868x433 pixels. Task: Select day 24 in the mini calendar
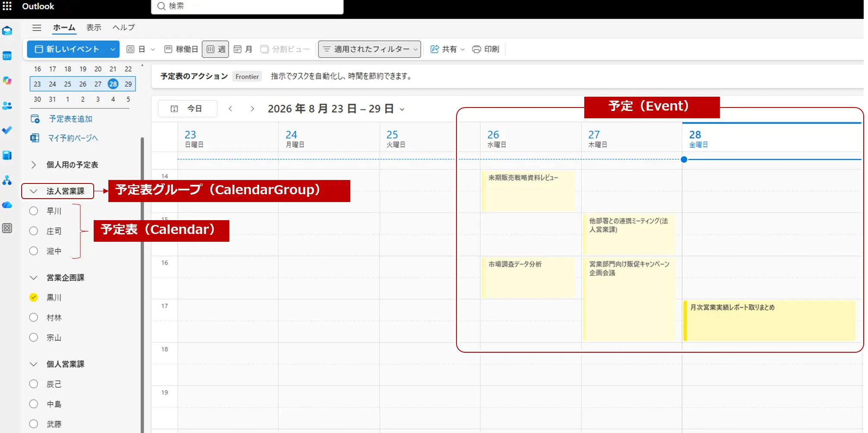click(x=52, y=84)
